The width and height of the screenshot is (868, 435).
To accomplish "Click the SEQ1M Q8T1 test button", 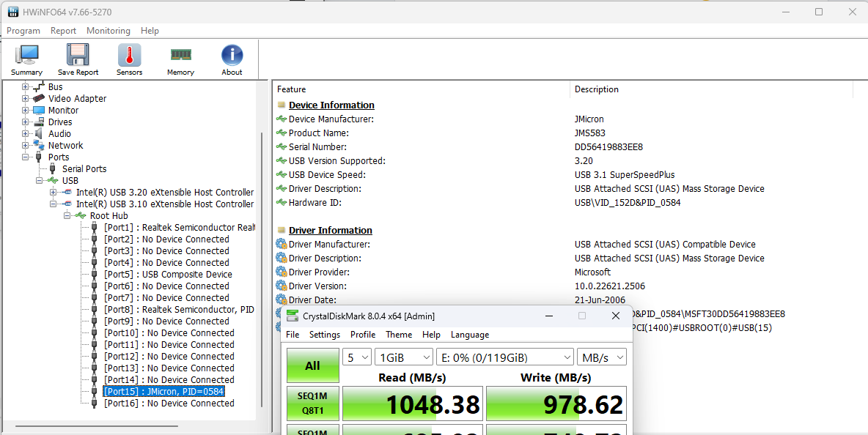I will [313, 404].
